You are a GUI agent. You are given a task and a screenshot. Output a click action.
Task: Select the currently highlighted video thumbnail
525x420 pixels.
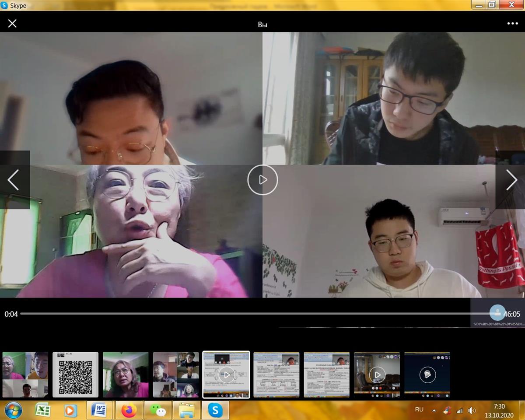click(x=226, y=374)
